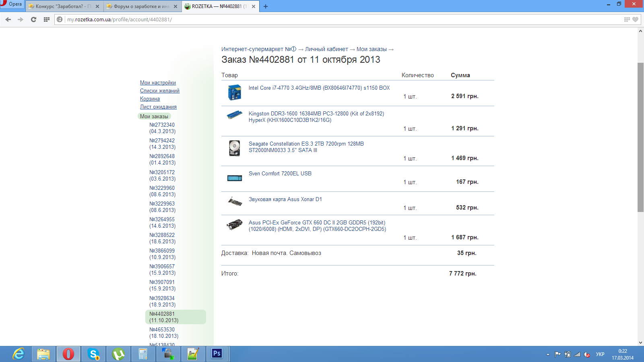Open the Intel Core i7-4770 product link

tap(319, 88)
